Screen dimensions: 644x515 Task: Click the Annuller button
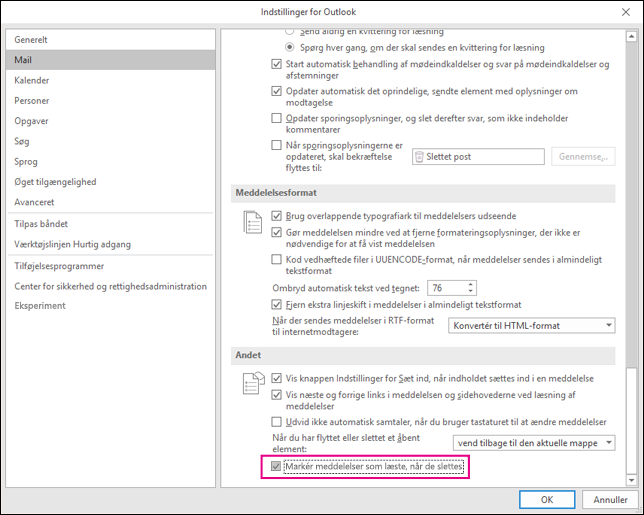point(610,499)
